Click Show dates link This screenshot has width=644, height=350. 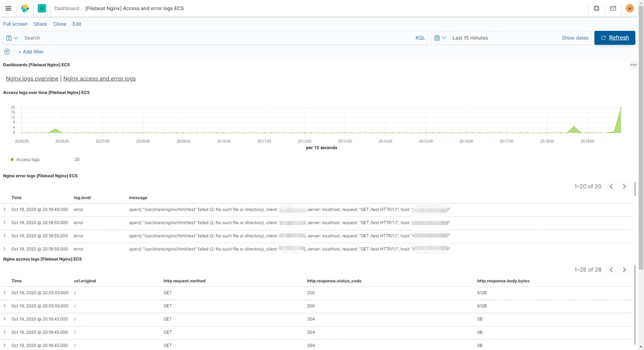pyautogui.click(x=575, y=38)
